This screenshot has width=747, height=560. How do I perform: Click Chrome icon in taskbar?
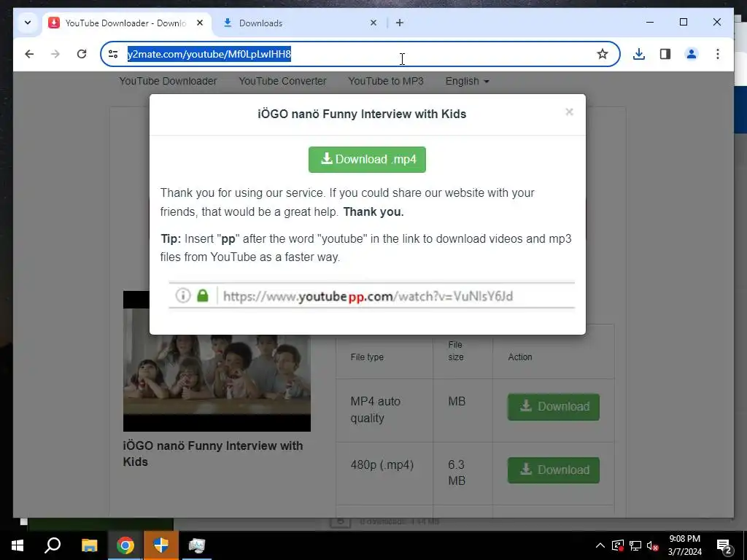[x=125, y=545]
